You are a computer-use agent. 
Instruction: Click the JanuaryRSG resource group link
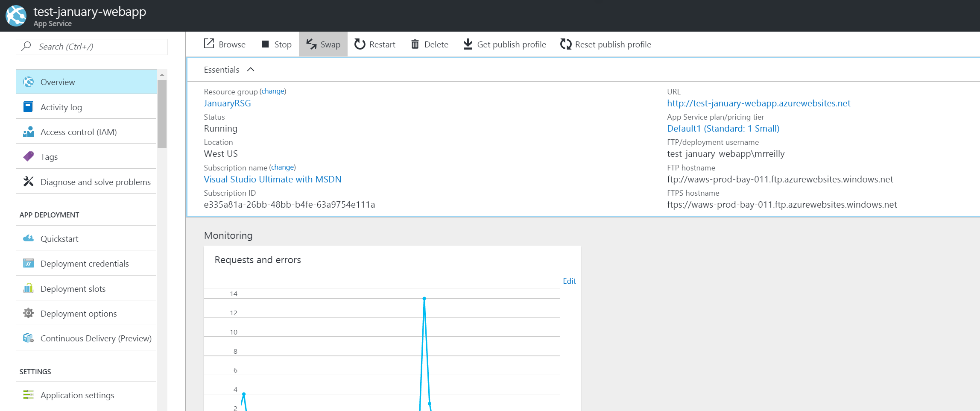227,103
